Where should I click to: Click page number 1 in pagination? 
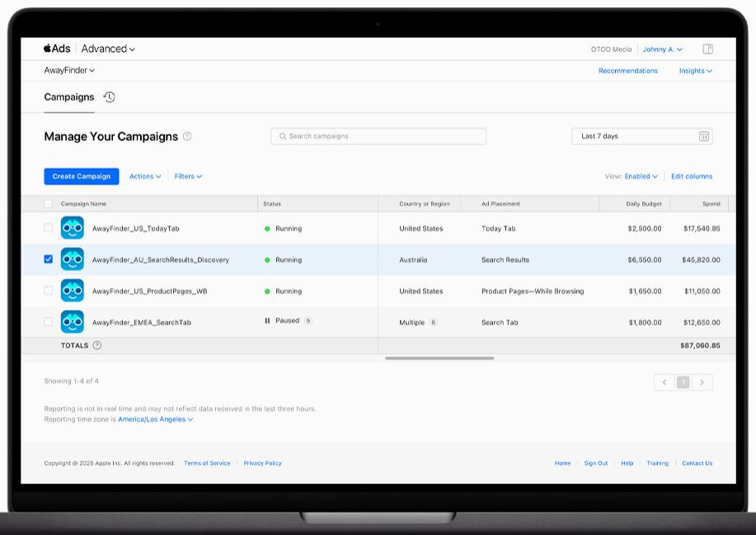(x=683, y=382)
